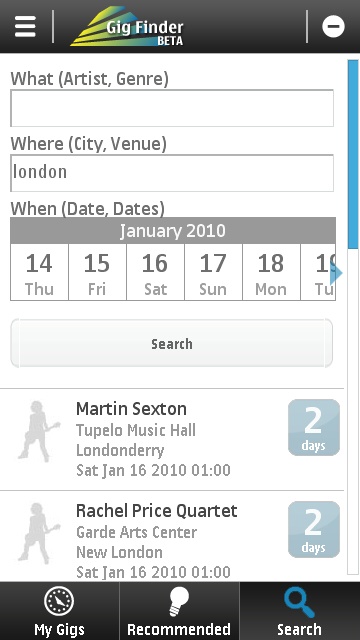Click the 2 days badge for Martin Sexton
The width and height of the screenshot is (360, 640).
pos(314,427)
